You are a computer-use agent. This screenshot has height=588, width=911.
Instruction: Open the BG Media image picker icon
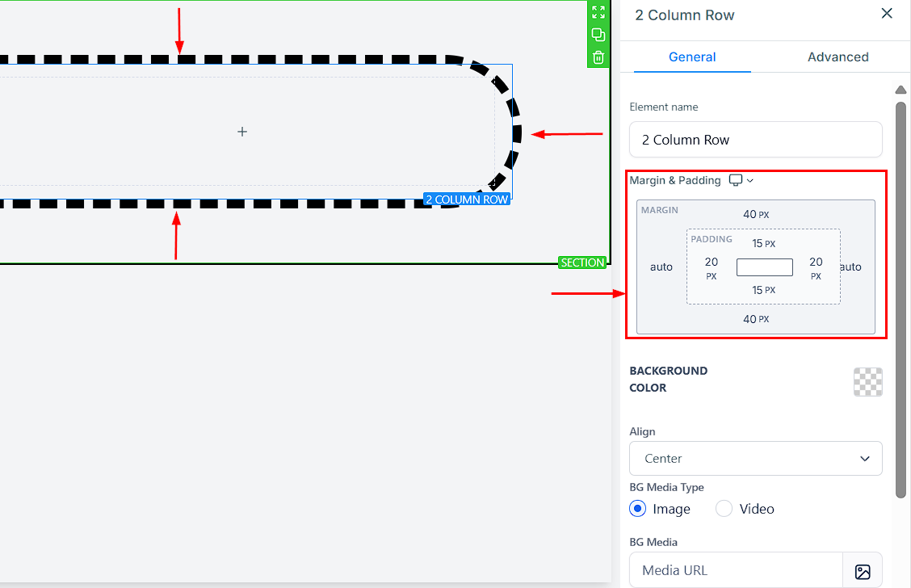[862, 571]
